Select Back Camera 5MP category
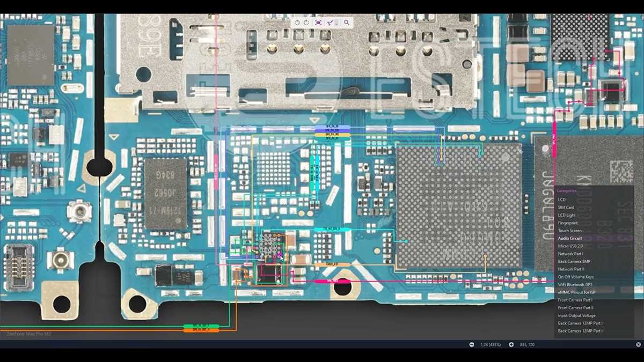 [x=574, y=261]
